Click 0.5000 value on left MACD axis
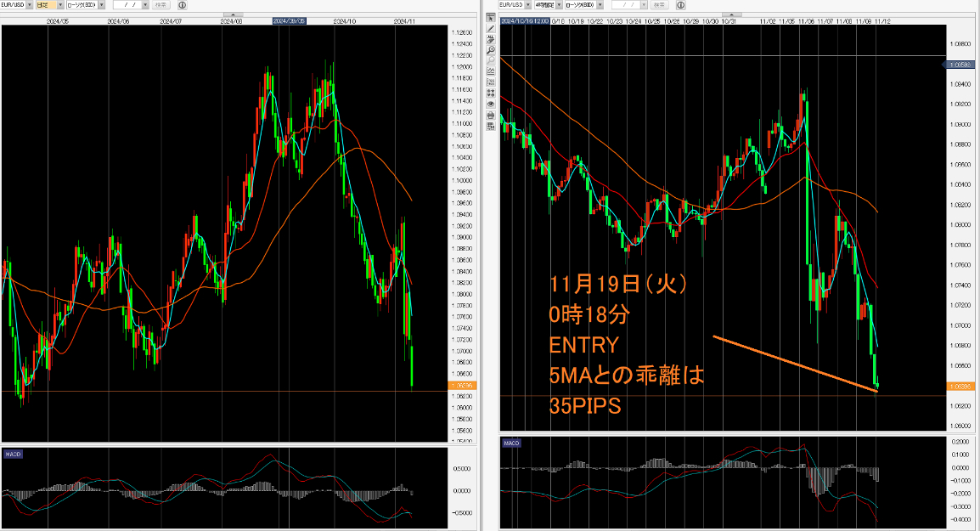This screenshot has height=531, width=980. pos(463,468)
